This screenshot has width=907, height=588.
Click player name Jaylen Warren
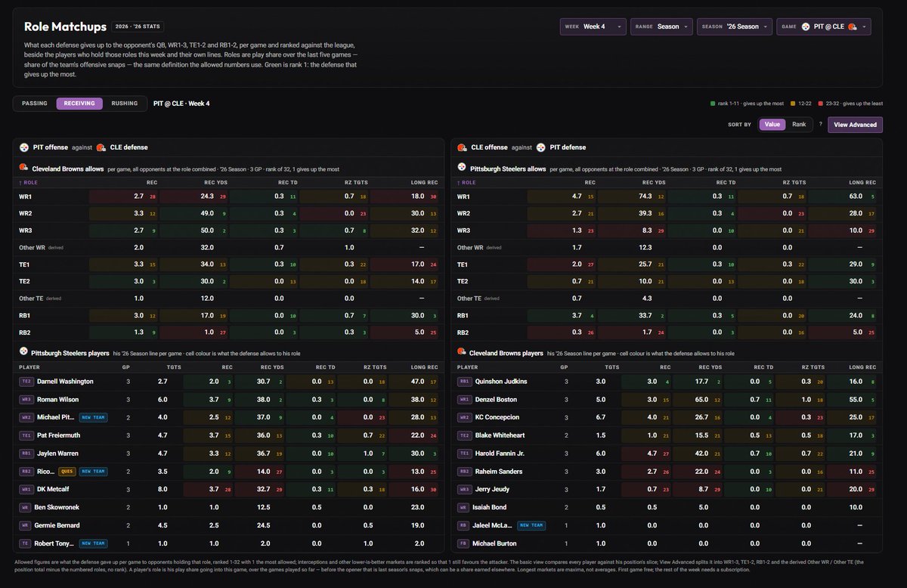[59, 453]
